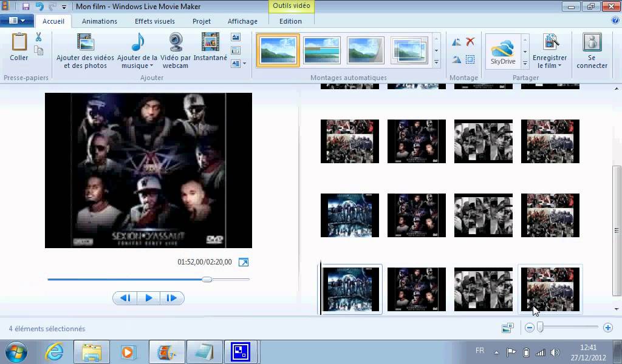Click the FR language indicator
The height and width of the screenshot is (364, 622).
click(x=480, y=351)
